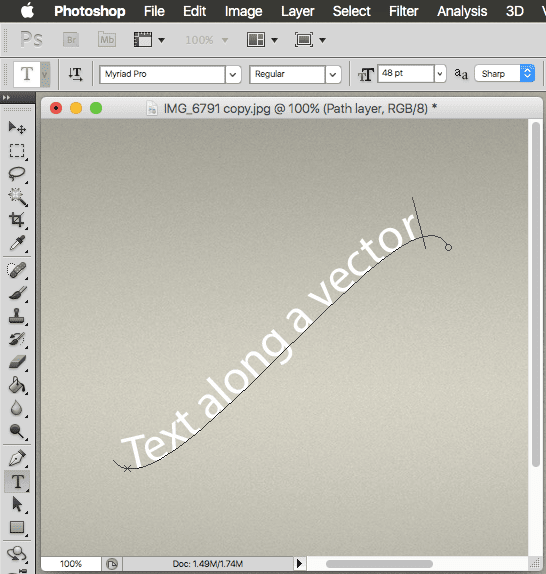
Task: Click the vertical scrollbar of the document
Action: click(x=536, y=294)
